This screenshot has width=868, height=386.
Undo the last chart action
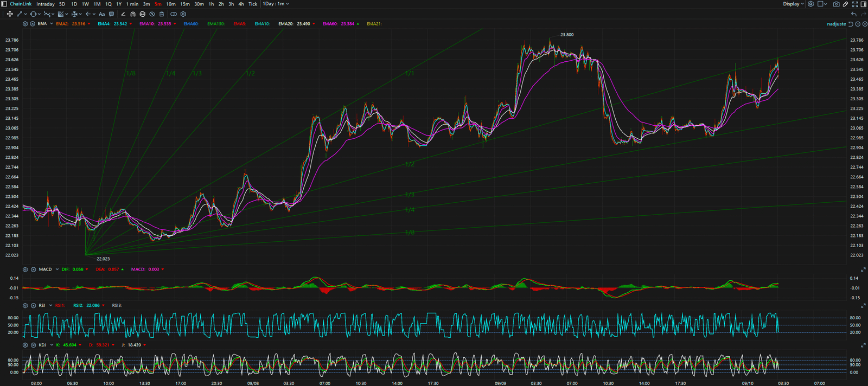(x=854, y=14)
